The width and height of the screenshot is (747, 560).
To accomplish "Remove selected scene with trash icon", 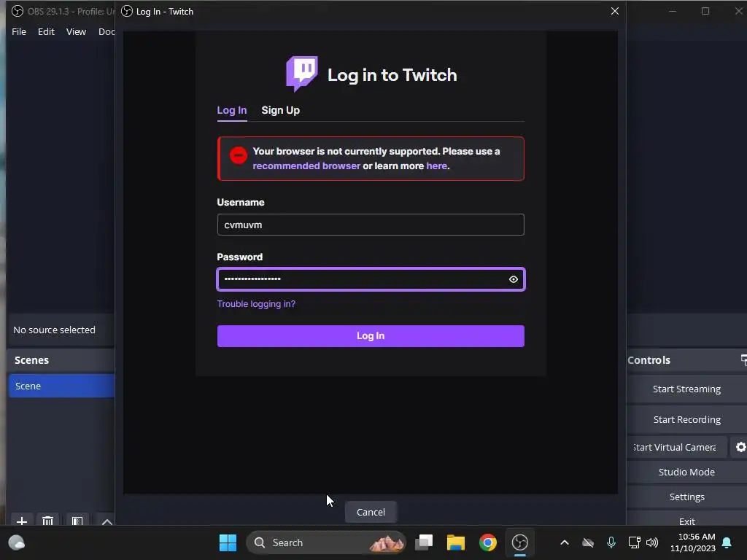I will tap(47, 521).
